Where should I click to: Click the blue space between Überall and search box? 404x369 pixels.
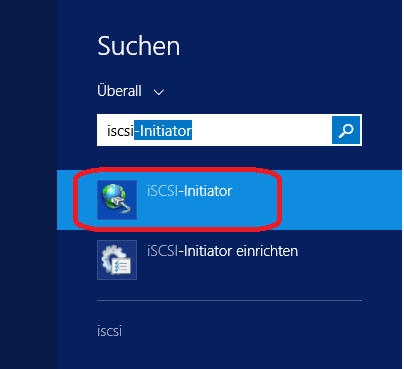[x=229, y=107]
